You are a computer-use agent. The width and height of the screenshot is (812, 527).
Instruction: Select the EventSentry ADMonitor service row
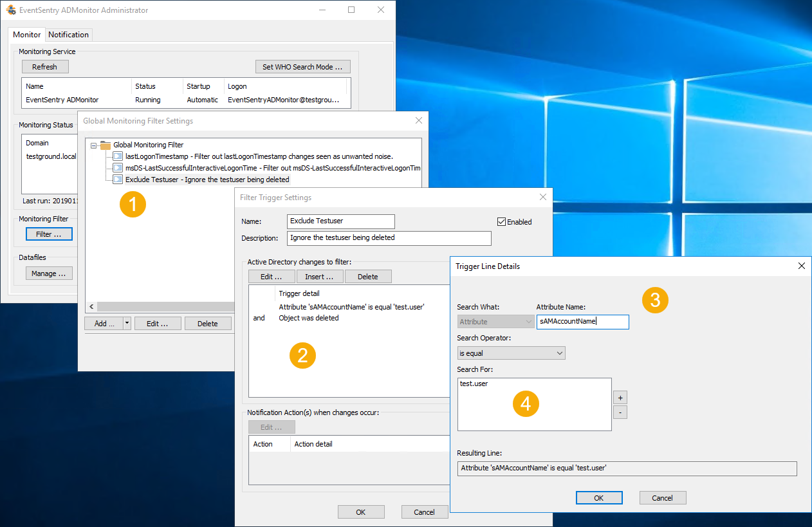click(x=186, y=100)
